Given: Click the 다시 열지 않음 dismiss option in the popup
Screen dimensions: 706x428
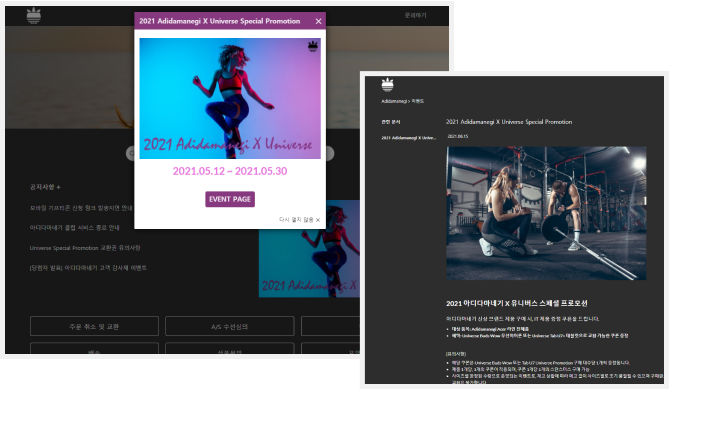Looking at the screenshot, I should [299, 220].
